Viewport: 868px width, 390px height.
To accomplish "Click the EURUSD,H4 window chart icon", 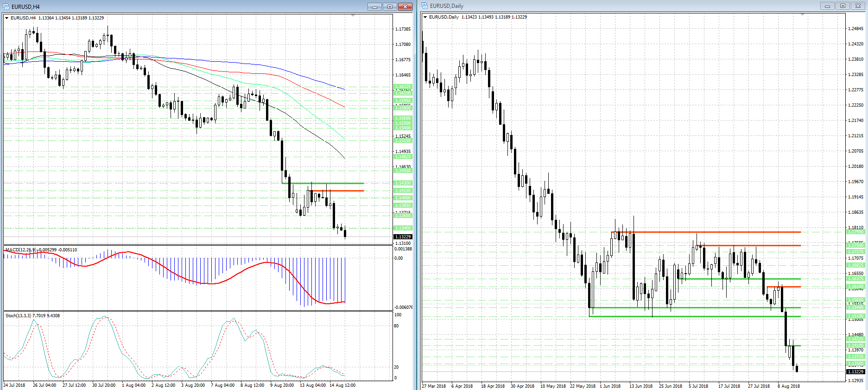I will pyautogui.click(x=6, y=6).
